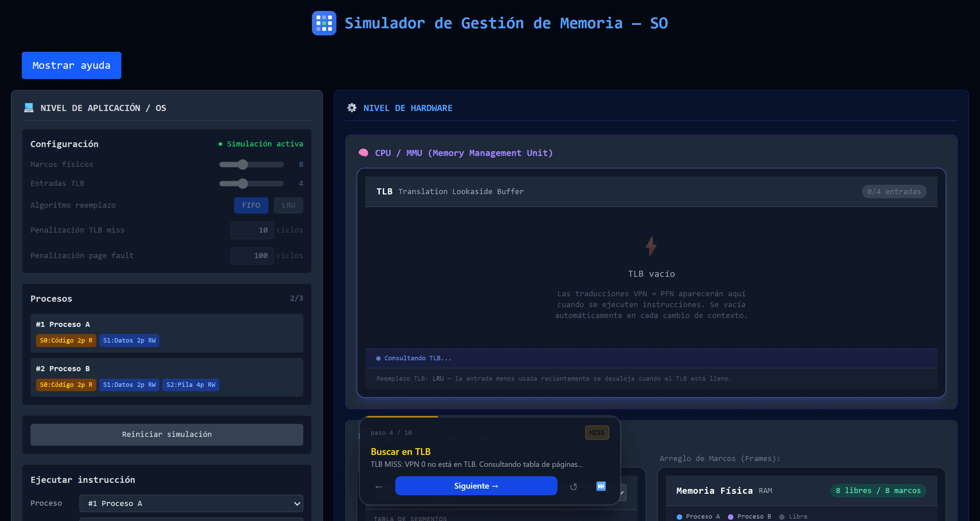Click the green Simulación activa status dot
The height and width of the screenshot is (521, 980).
[220, 144]
